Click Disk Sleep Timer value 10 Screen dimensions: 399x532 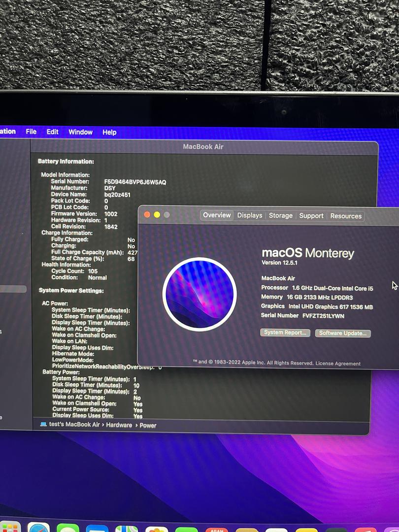click(x=136, y=385)
